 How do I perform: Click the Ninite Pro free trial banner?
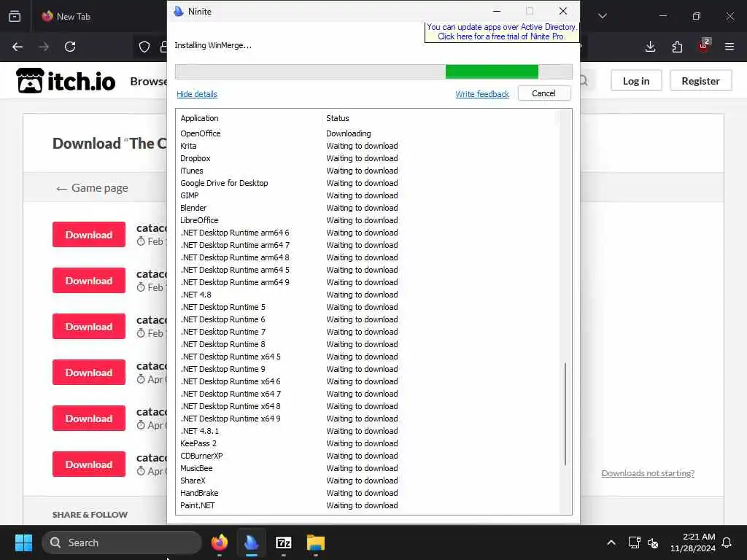pos(501,32)
